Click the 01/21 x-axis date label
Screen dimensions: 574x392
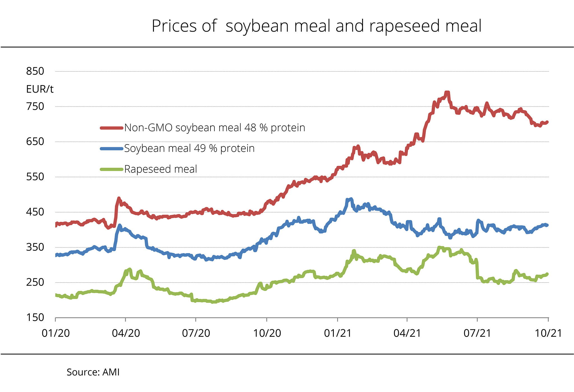[338, 333]
